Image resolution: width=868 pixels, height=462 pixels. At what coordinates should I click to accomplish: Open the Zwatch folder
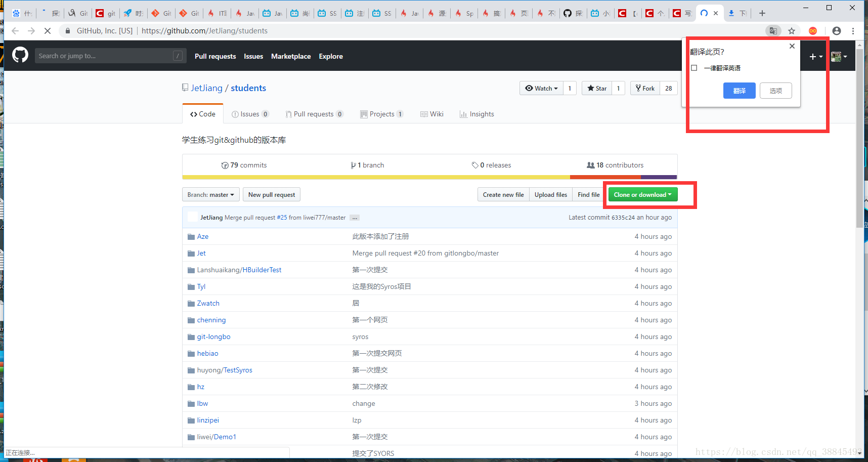tap(208, 304)
